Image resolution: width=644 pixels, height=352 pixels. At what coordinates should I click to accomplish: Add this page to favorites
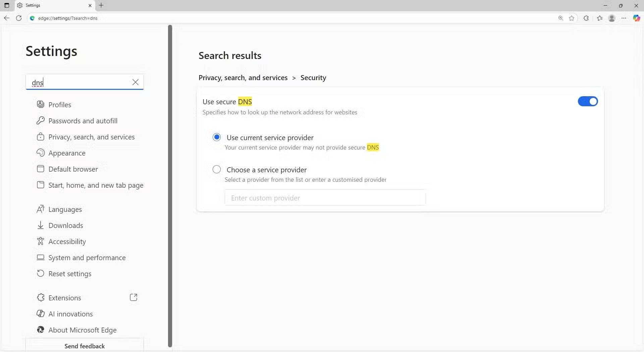572,18
